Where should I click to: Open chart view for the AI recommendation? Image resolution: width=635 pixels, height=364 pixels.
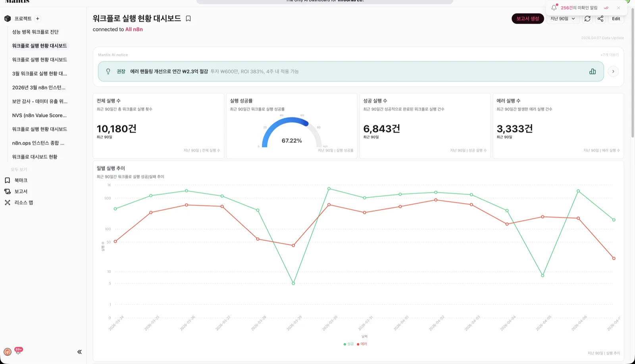(x=593, y=71)
